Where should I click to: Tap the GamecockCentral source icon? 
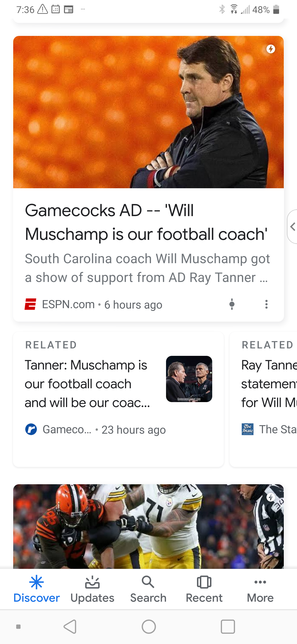(x=31, y=429)
